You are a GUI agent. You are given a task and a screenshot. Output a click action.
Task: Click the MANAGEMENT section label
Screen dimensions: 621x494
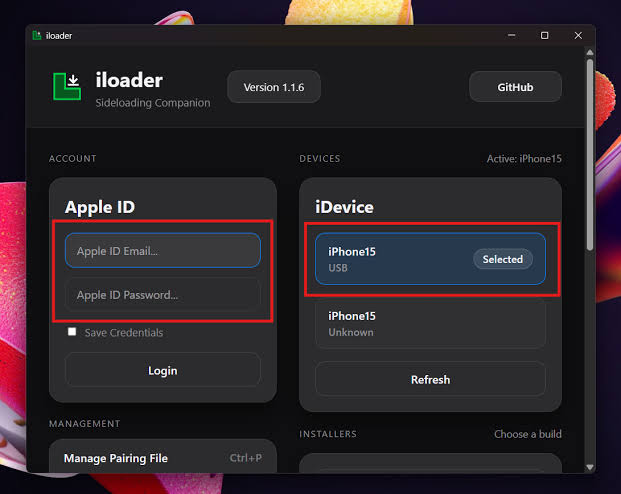(85, 423)
